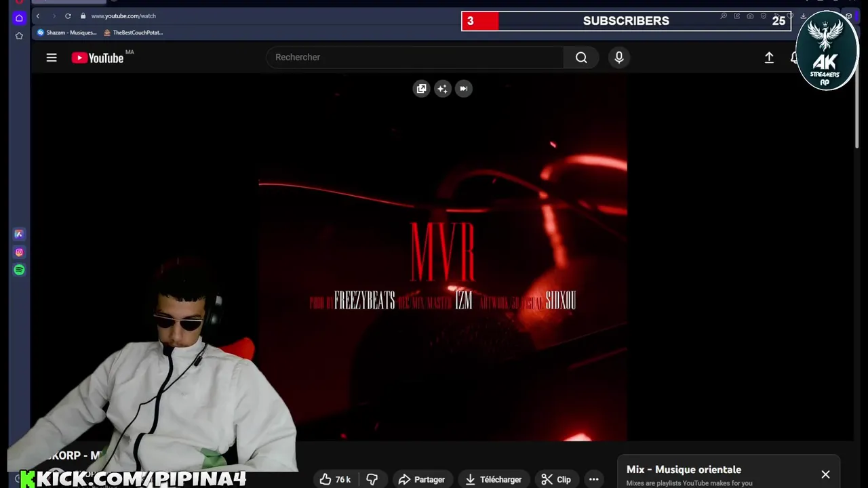This screenshot has width=868, height=488.
Task: Skip to next video overlay icon
Action: pyautogui.click(x=464, y=89)
